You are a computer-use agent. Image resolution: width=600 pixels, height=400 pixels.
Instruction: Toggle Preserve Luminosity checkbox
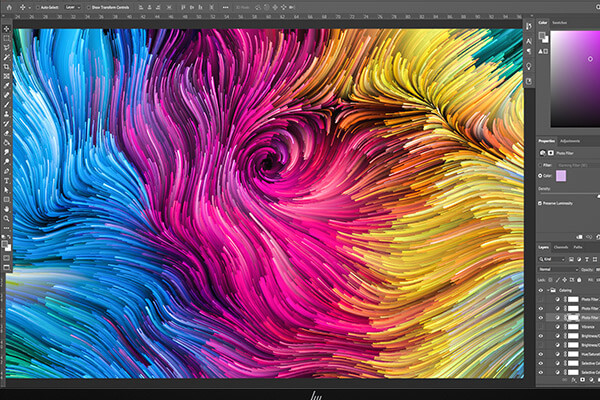coord(540,203)
